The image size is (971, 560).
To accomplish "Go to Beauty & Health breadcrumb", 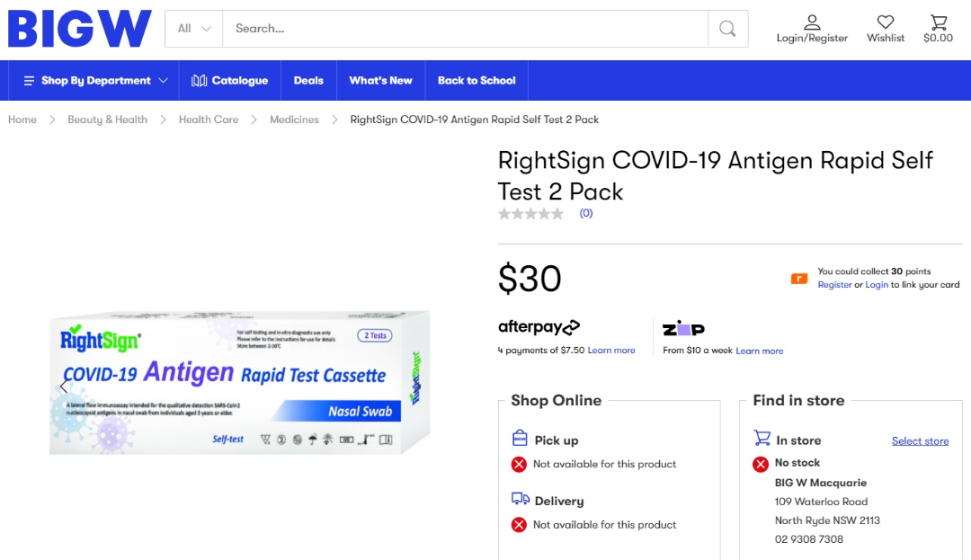I will (x=107, y=120).
